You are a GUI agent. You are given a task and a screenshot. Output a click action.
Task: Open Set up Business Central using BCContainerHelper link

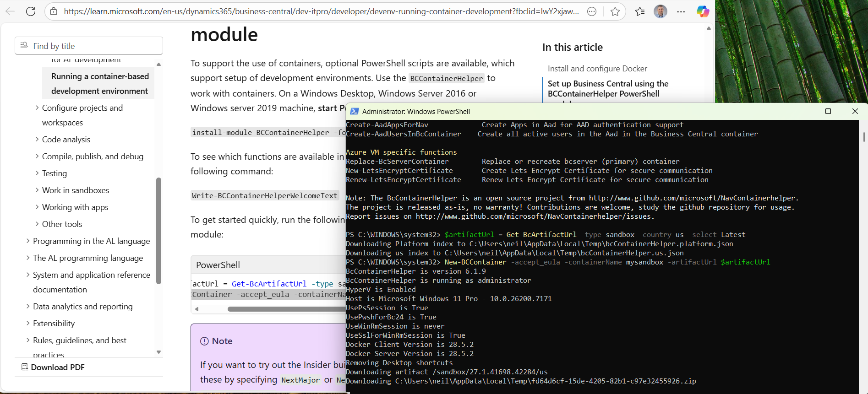pos(608,89)
